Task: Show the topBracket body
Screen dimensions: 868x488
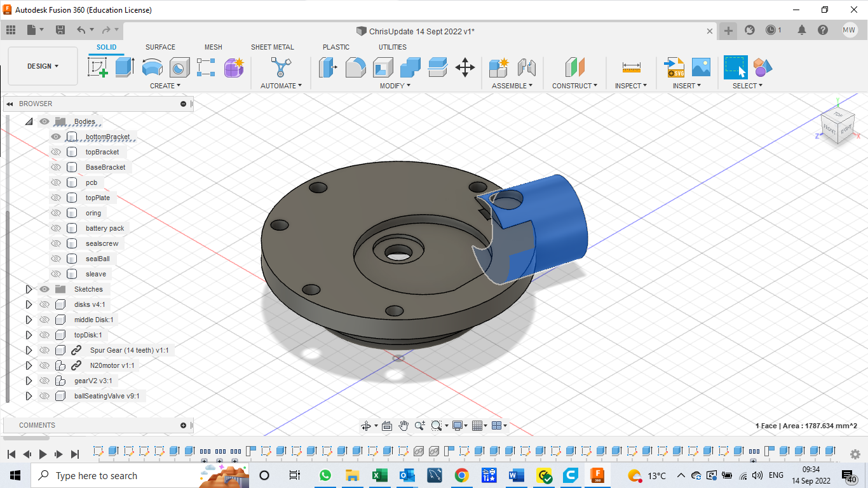Action: pos(56,151)
